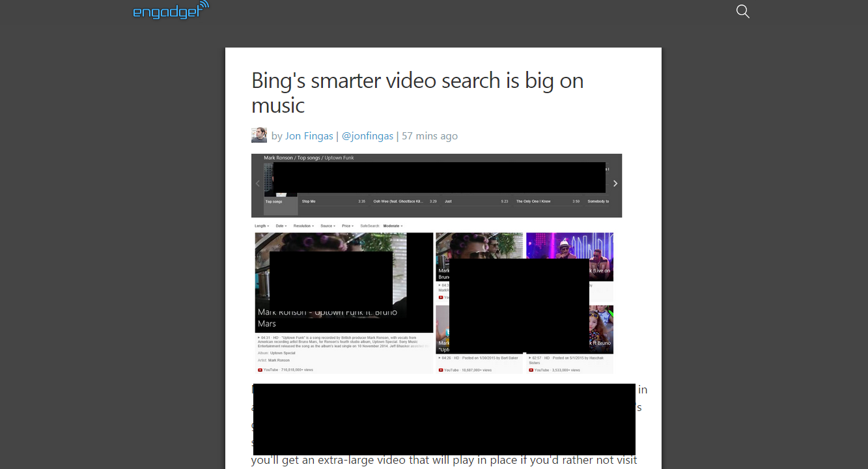Click YouTube icon beside 18,687,000+ views
Screen dimensions: 868x469
[441, 370]
